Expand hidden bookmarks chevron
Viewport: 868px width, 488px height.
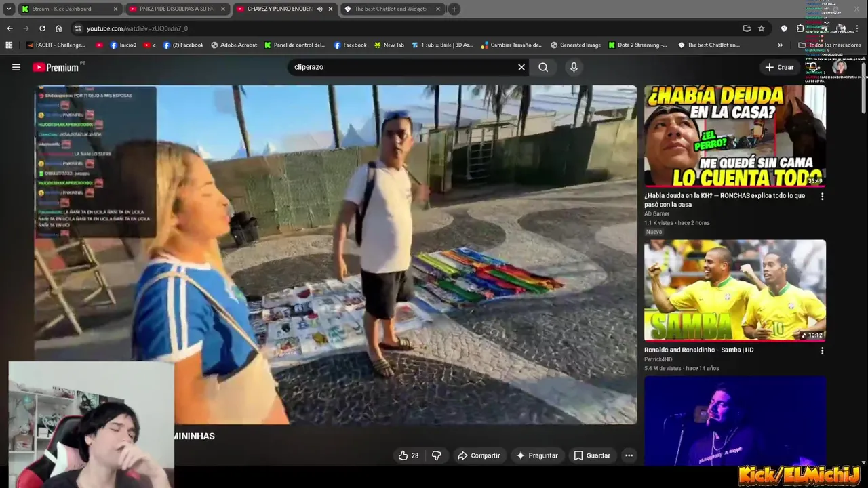click(780, 45)
